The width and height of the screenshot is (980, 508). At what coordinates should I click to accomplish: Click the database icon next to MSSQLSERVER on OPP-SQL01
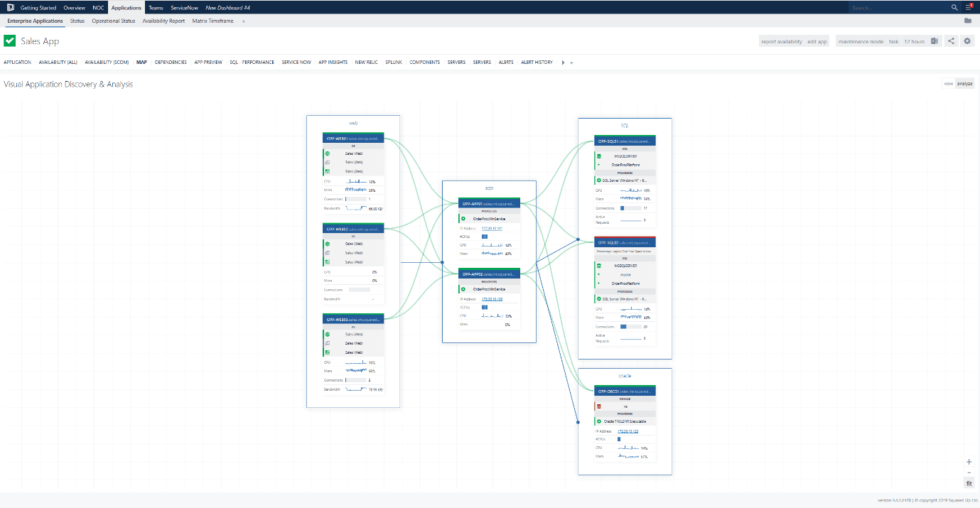598,156
